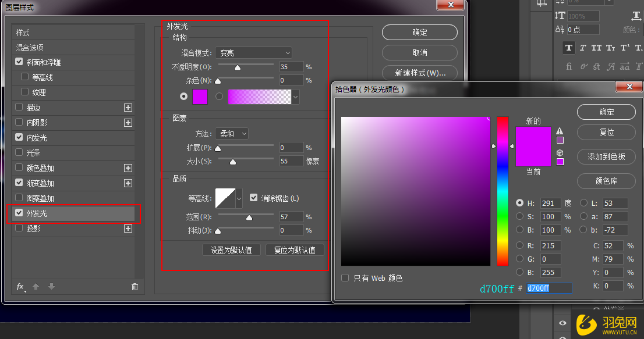
Task: Click the Size (大小) slider handle
Action: tap(233, 162)
